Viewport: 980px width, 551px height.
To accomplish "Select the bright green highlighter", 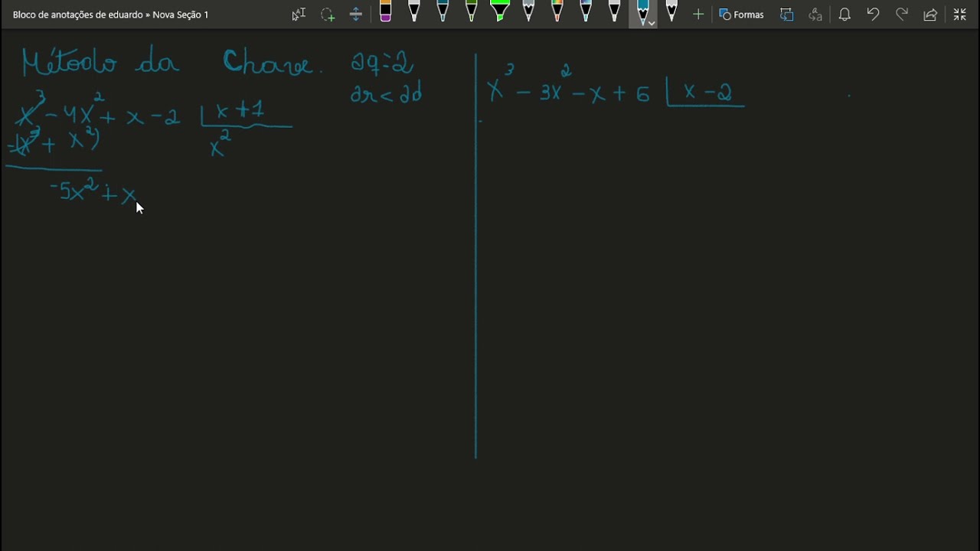I will (x=500, y=12).
